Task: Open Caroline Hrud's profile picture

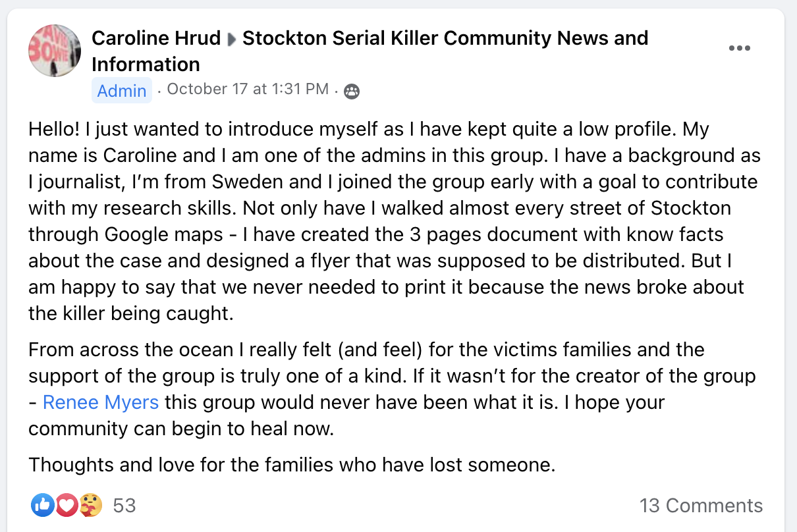Action: click(x=55, y=51)
